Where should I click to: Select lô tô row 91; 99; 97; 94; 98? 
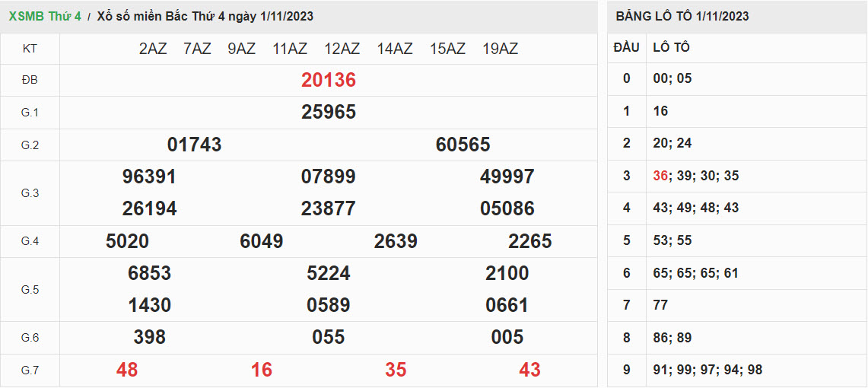tap(707, 370)
